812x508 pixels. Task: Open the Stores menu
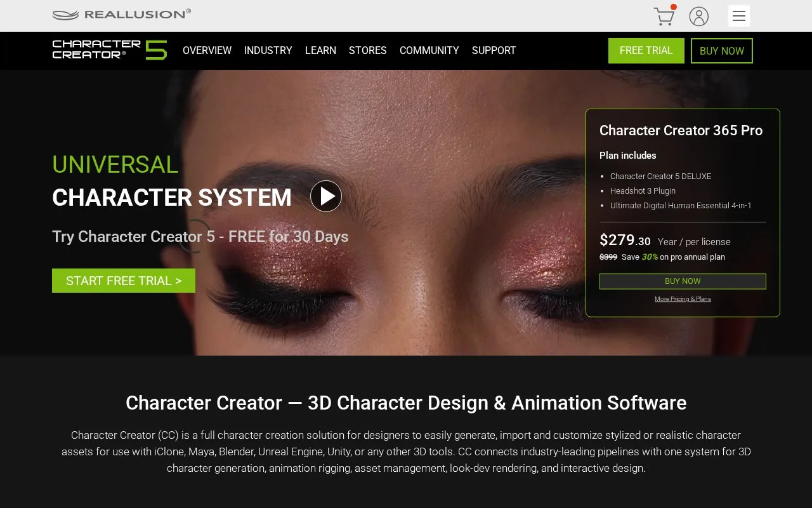(368, 51)
